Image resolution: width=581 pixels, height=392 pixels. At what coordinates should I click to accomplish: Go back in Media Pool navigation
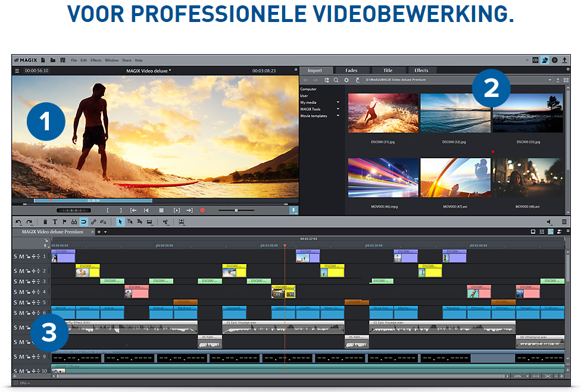coord(305,80)
